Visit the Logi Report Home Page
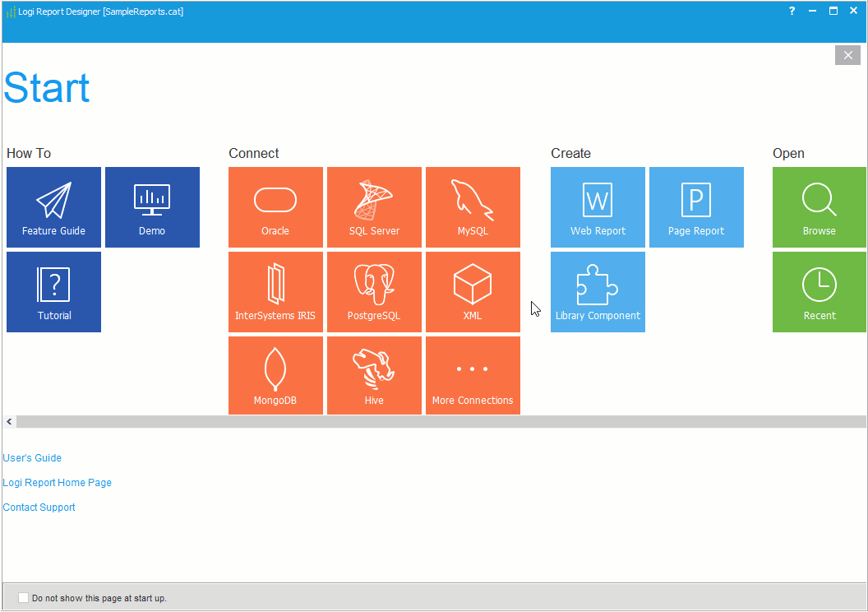Screen dimensions: 868x612 coord(57,482)
